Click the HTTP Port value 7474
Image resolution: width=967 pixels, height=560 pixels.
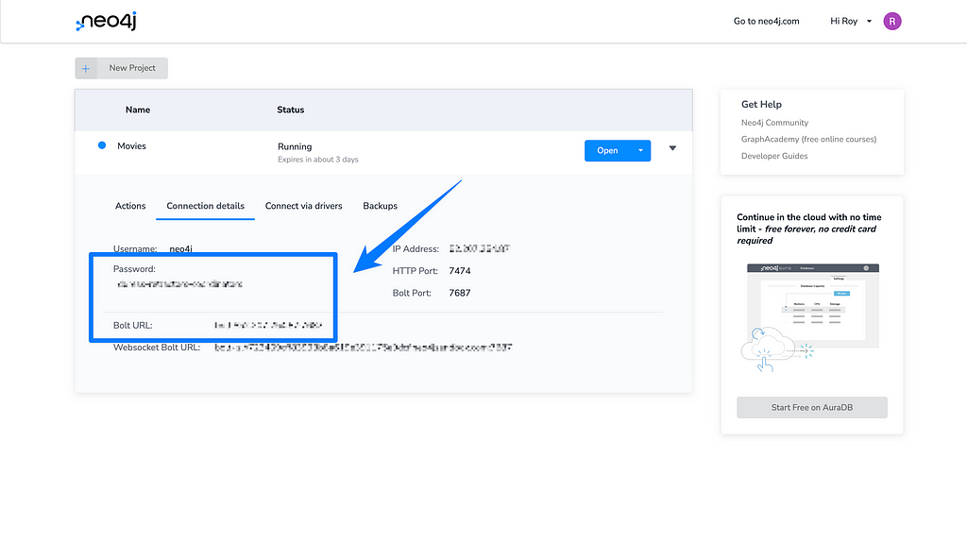(x=460, y=271)
